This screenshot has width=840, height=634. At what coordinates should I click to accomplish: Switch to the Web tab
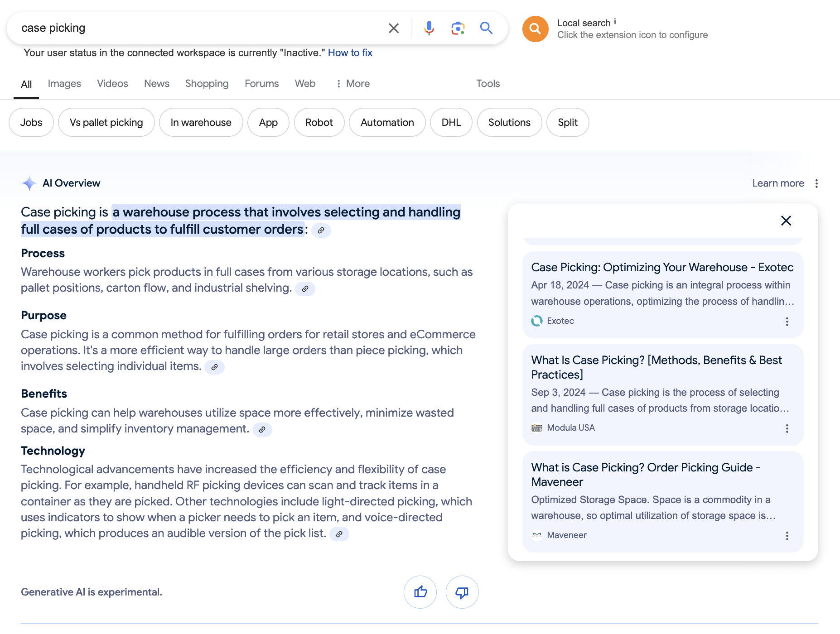tap(305, 84)
